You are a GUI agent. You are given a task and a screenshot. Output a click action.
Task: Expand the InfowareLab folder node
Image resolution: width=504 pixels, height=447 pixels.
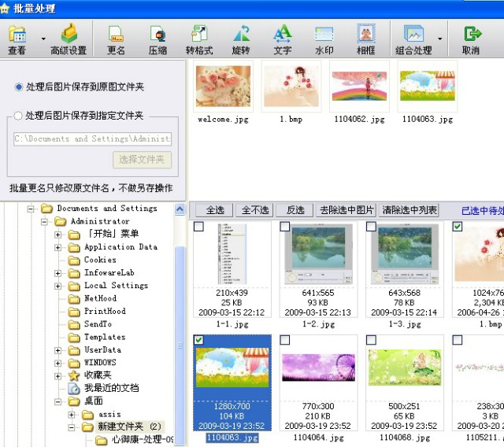[x=57, y=273]
